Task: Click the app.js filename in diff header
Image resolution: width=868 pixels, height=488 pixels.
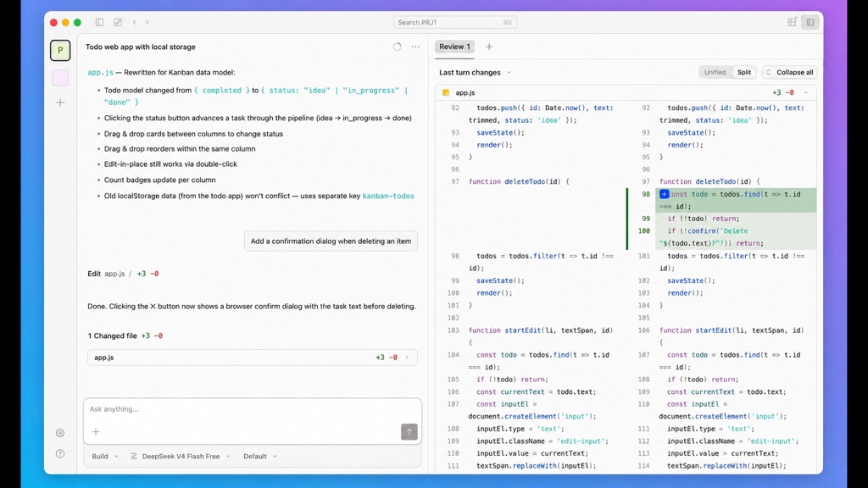Action: click(465, 93)
